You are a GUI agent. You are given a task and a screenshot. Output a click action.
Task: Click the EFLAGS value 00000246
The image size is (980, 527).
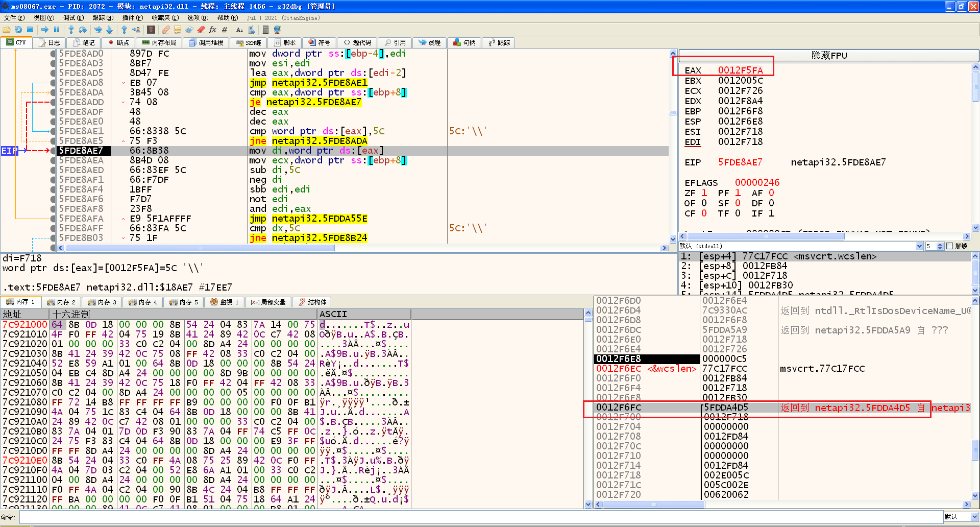click(757, 183)
